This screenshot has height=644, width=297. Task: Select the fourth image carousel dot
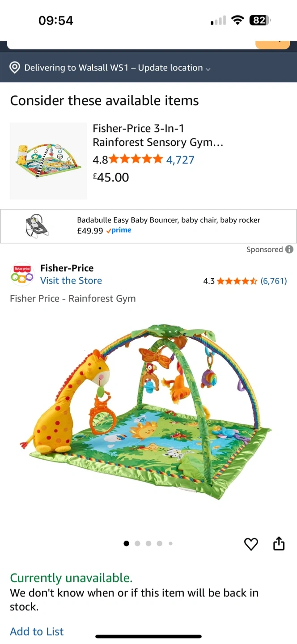[x=159, y=543]
